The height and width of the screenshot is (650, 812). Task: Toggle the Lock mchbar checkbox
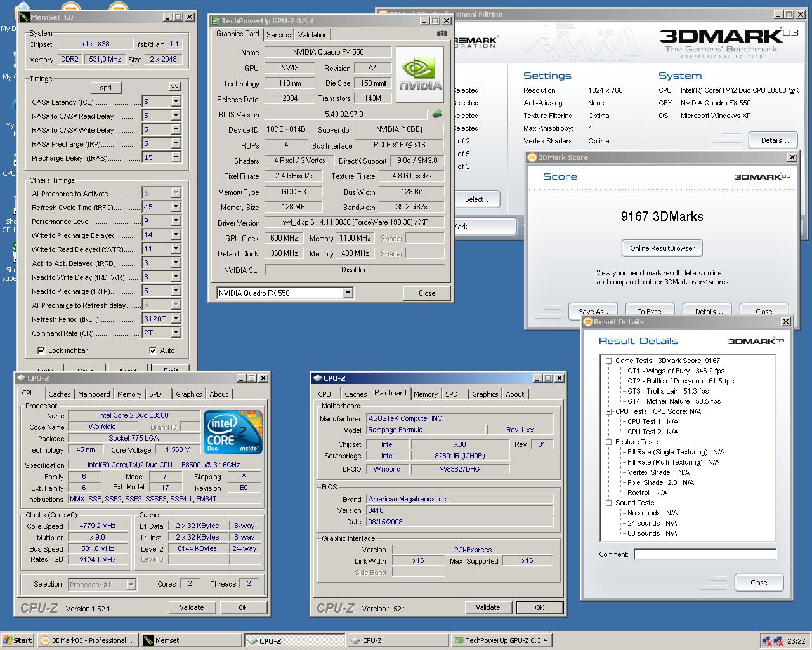pyautogui.click(x=41, y=350)
